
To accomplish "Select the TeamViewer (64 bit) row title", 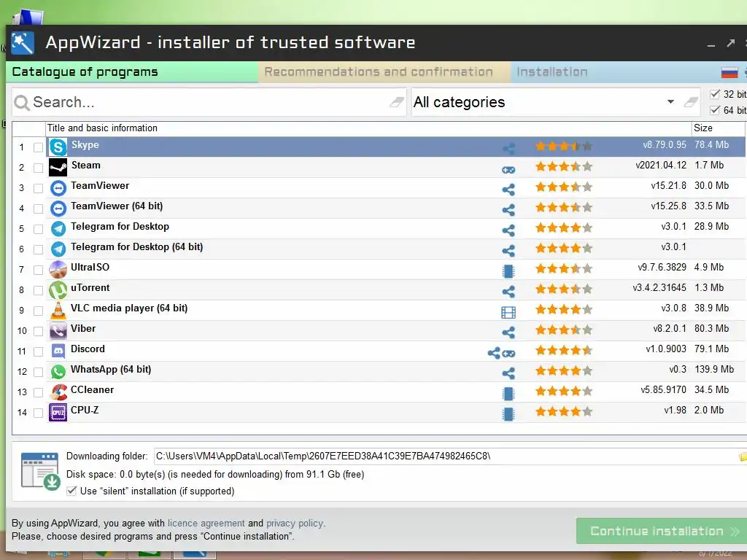I will [117, 206].
